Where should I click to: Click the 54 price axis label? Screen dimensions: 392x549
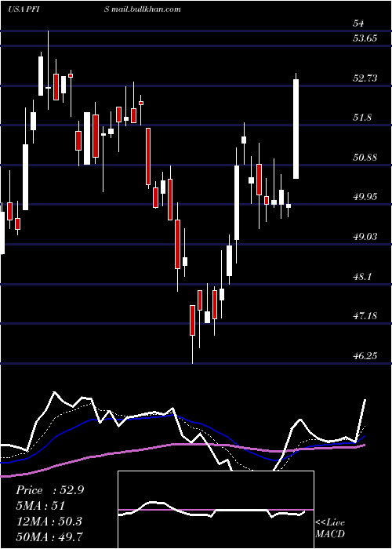[x=358, y=24]
